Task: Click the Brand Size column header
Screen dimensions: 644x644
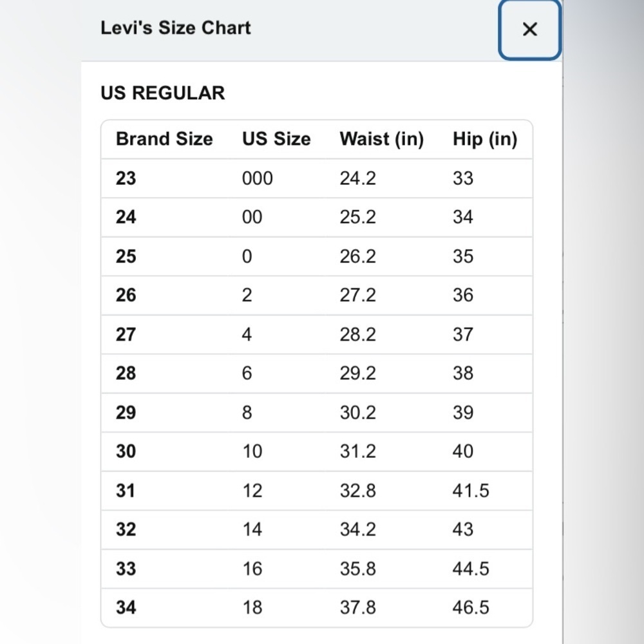Action: pos(164,139)
